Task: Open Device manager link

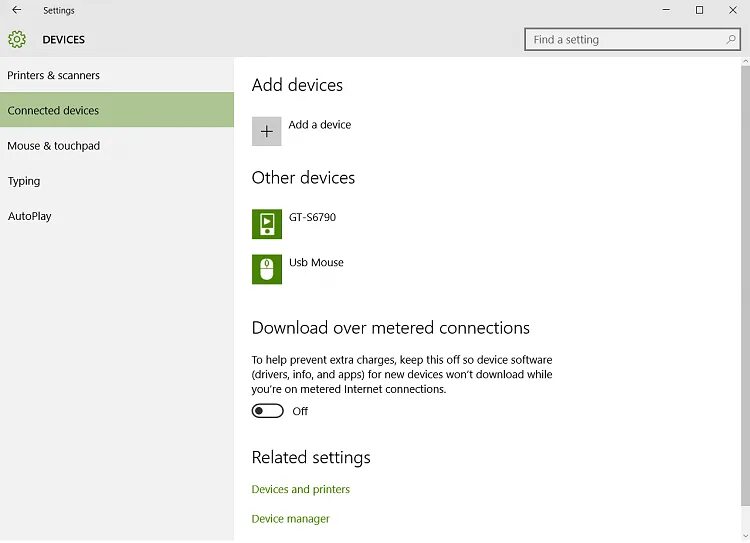Action: point(290,519)
